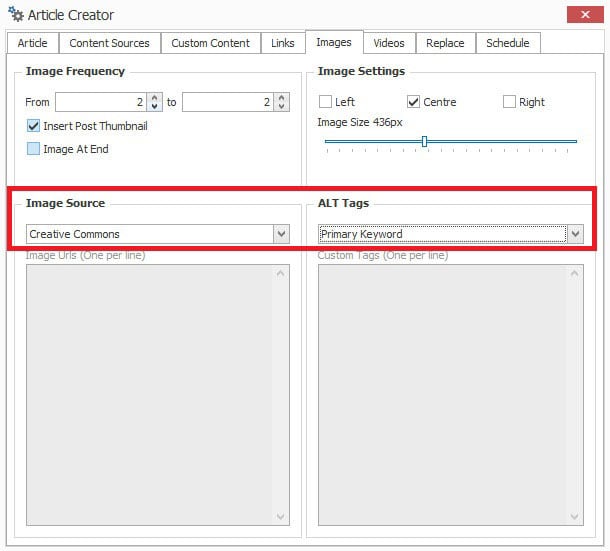This screenshot has height=551, width=610.
Task: Open the Image Source dropdown arrow
Action: 282,234
